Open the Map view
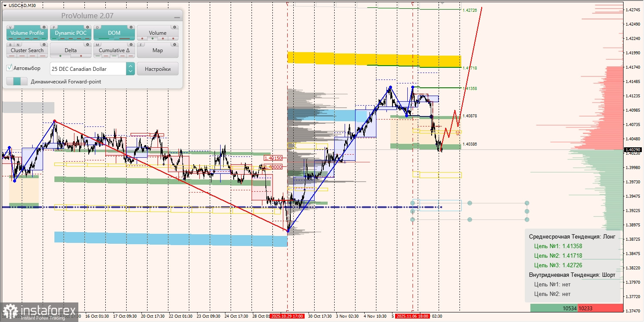The height and width of the screenshot is (322, 644). pos(158,50)
